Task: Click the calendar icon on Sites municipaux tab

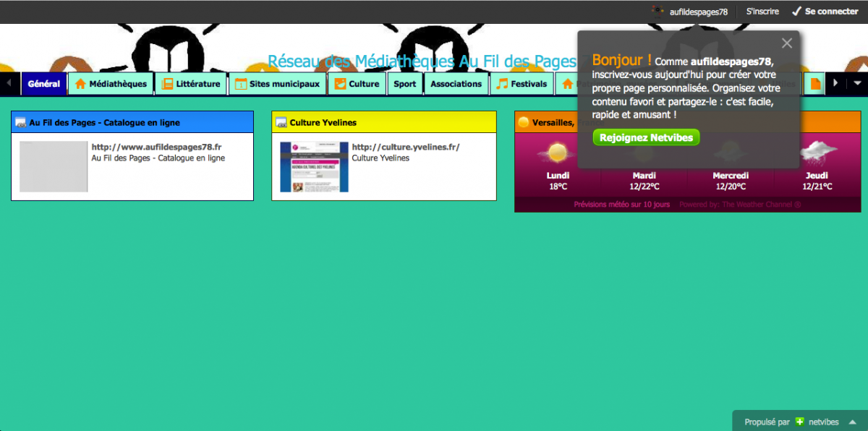Action: (241, 84)
